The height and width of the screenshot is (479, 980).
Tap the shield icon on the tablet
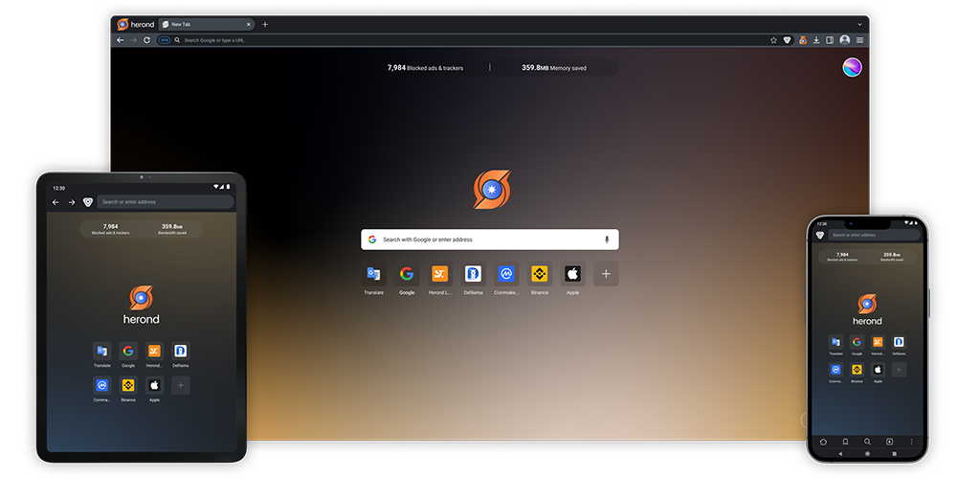[87, 202]
